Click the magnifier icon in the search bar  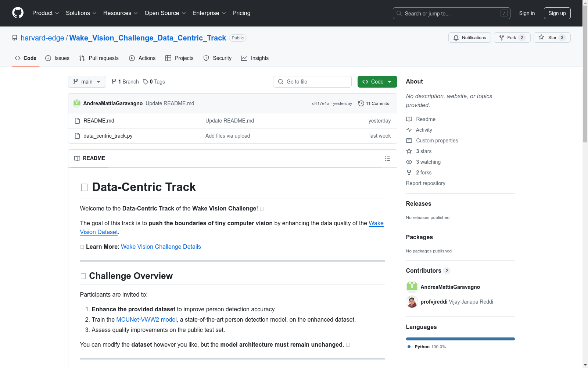(x=399, y=13)
